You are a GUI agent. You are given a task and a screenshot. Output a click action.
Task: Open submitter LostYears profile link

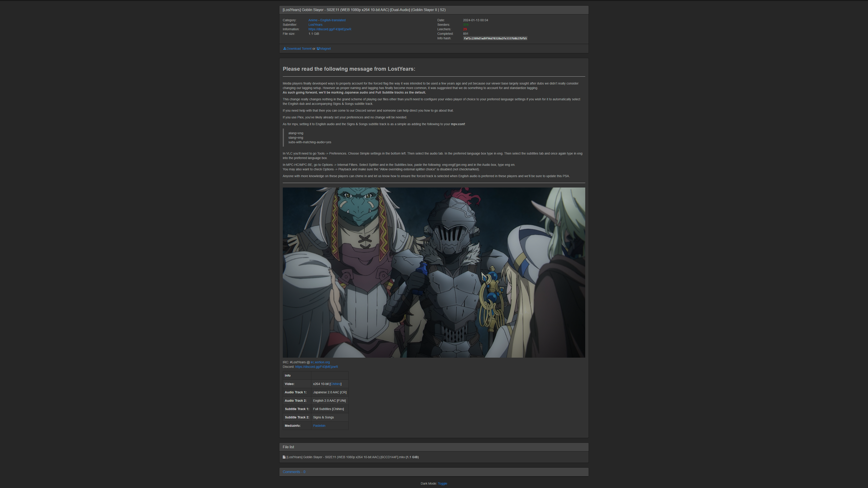(x=315, y=25)
